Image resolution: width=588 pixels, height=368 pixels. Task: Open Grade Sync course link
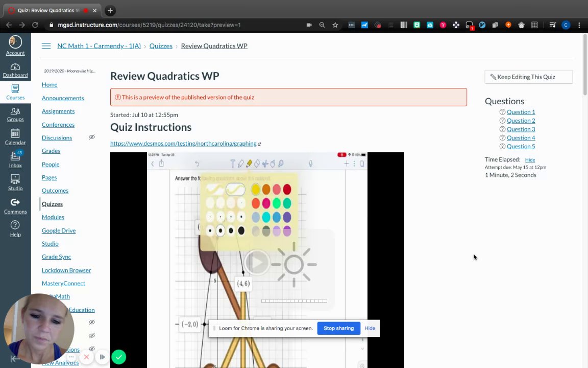(56, 257)
